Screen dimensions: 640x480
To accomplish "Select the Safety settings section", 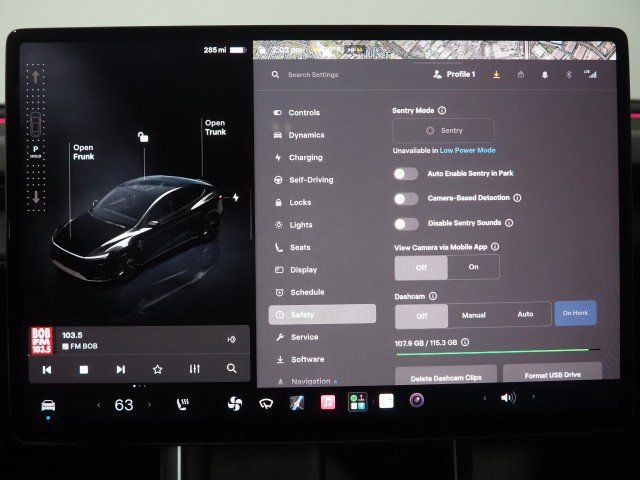I will 322,315.
